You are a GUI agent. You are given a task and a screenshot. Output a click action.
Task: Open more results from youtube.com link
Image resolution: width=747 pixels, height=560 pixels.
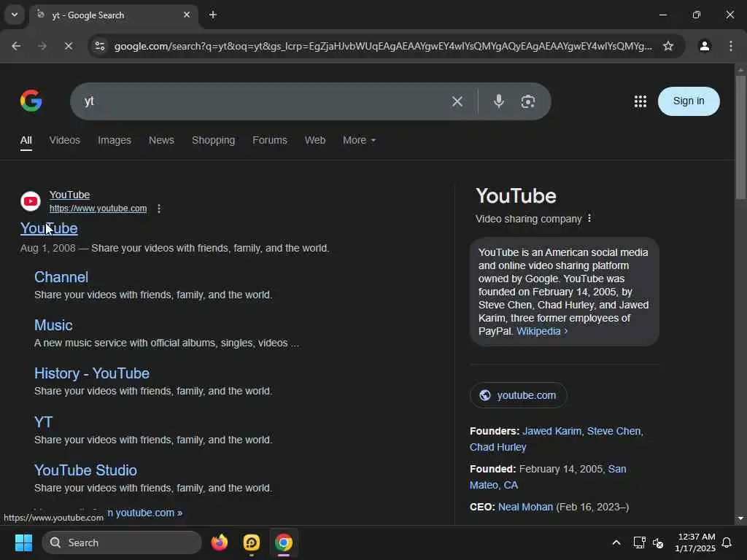[144, 513]
